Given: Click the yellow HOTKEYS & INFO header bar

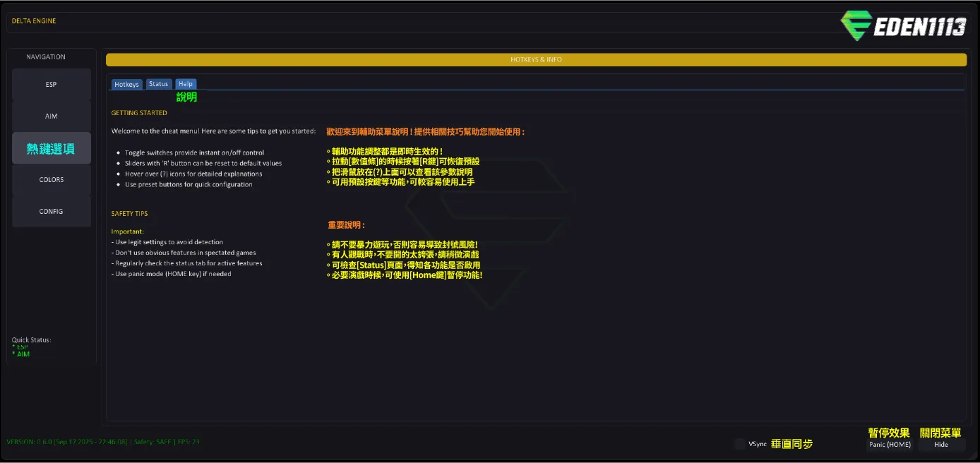Looking at the screenshot, I should tap(536, 60).
